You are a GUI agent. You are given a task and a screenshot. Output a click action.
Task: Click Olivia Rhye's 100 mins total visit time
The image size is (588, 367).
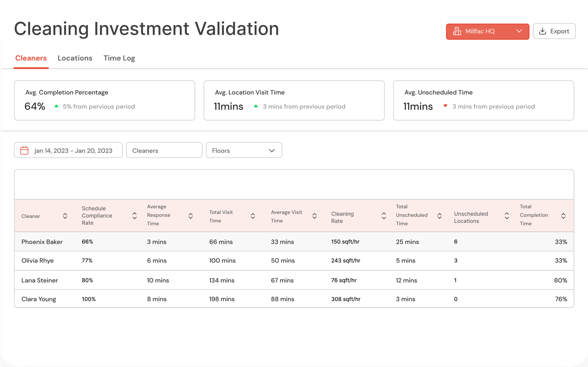tap(222, 261)
